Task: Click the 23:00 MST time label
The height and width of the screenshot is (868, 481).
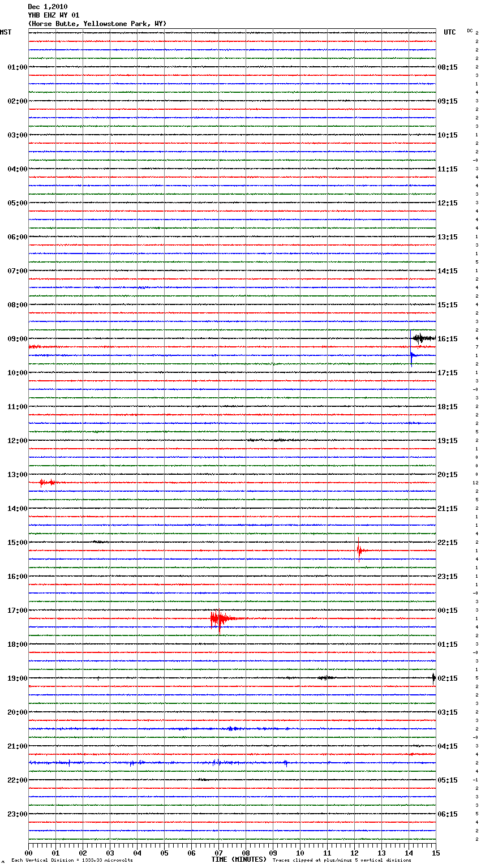Action: coord(17,814)
